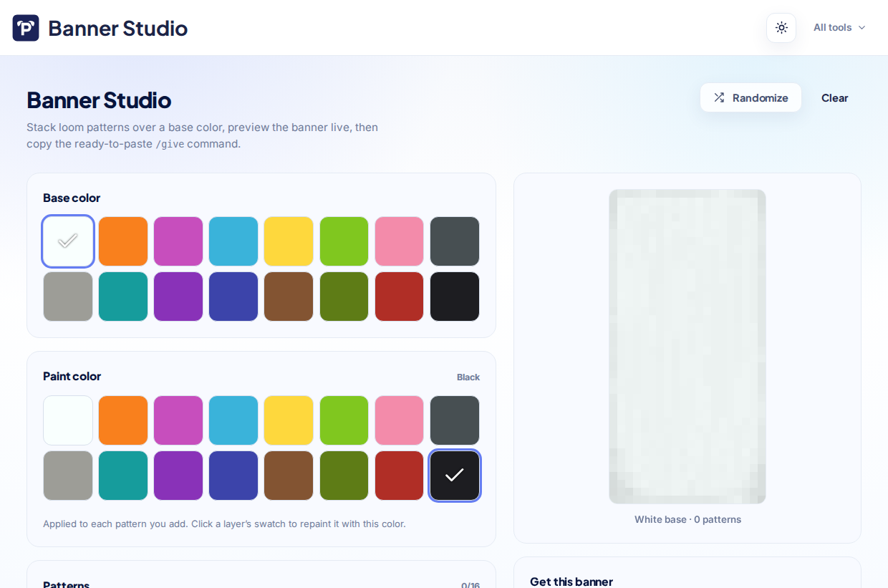Click the "Black" paint color label

[468, 377]
